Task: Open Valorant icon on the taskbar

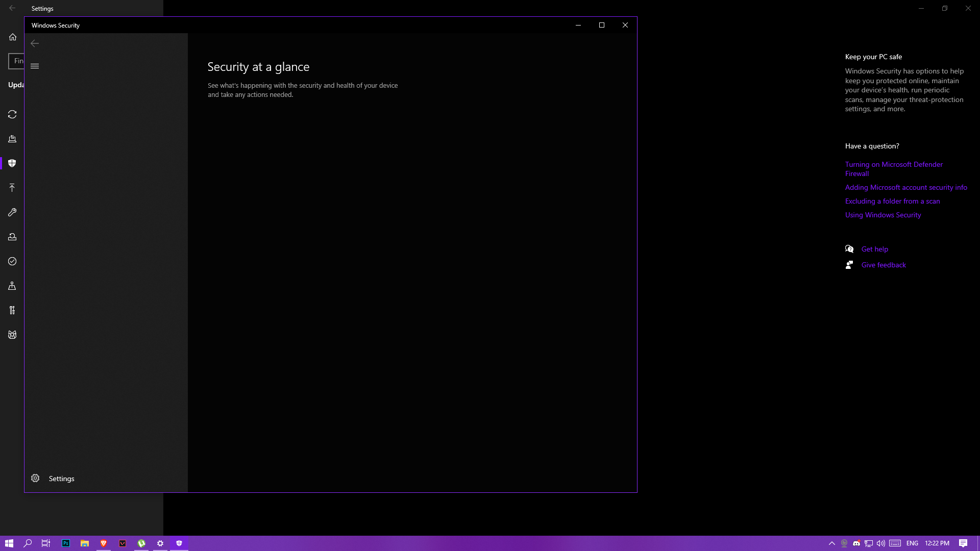Action: 122,543
